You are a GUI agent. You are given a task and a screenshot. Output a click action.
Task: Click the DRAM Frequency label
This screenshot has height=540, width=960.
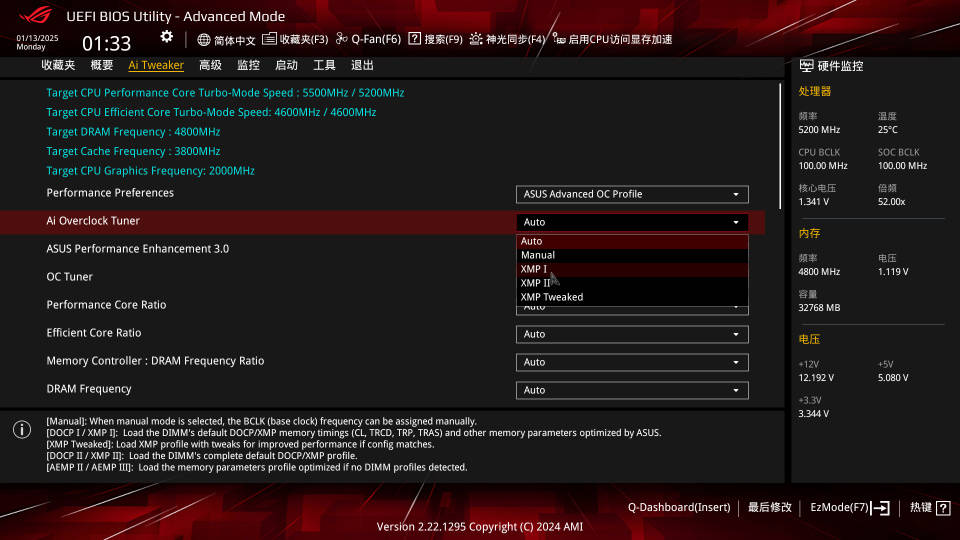point(89,389)
